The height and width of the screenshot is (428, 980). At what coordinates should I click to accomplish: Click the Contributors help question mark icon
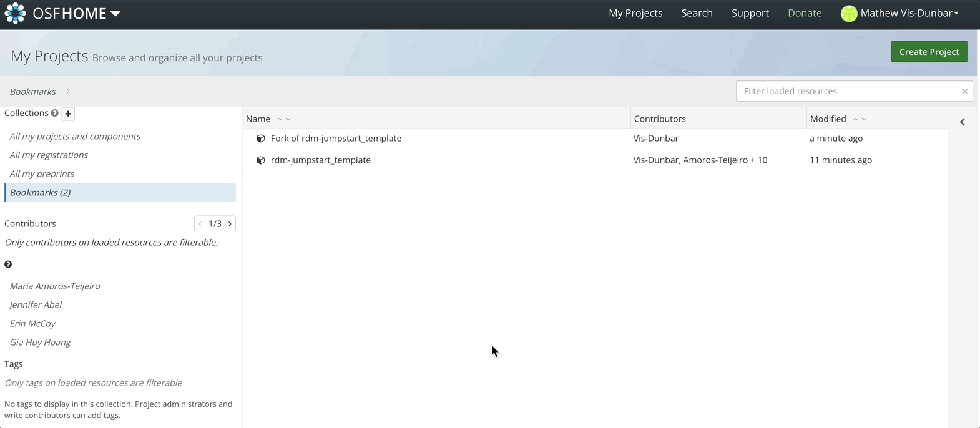click(8, 265)
